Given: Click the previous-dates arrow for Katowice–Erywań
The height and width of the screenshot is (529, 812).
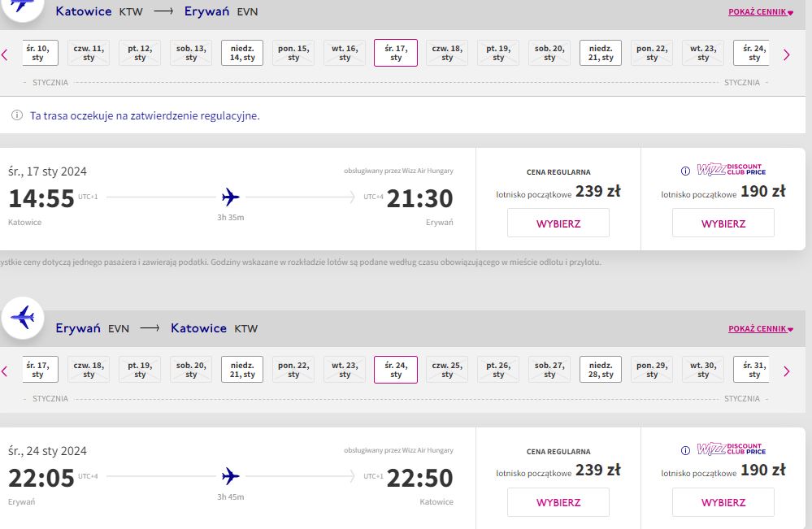Looking at the screenshot, I should coord(5,54).
